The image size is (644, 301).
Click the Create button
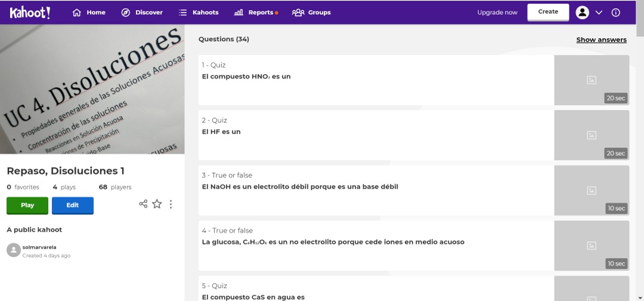click(x=548, y=12)
